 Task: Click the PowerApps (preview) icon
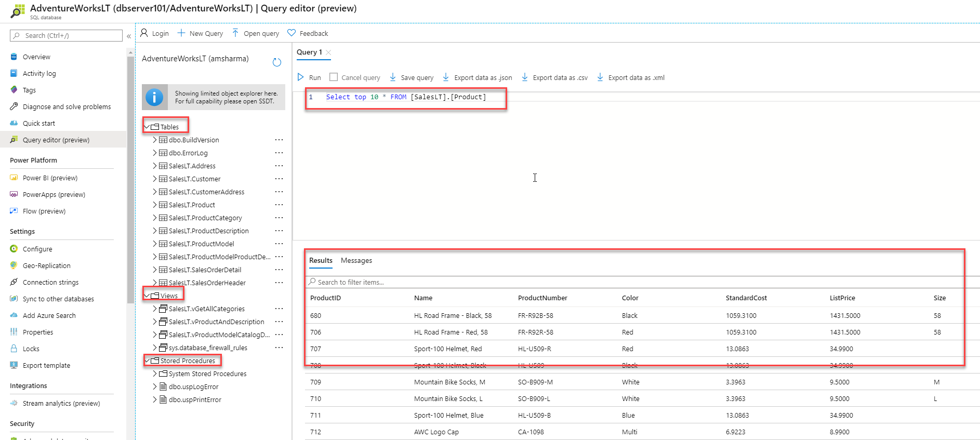pyautogui.click(x=14, y=194)
